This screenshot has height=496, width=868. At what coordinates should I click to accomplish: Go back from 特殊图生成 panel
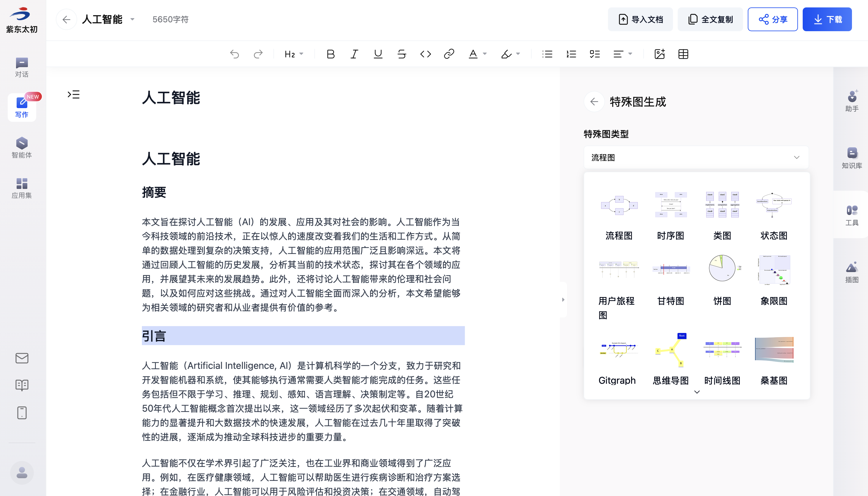tap(594, 102)
